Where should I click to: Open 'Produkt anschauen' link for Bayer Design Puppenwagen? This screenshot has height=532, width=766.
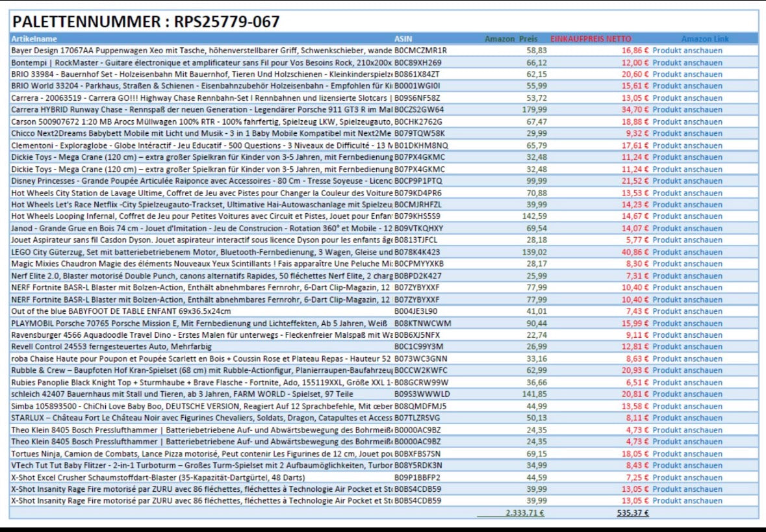pyautogui.click(x=687, y=51)
